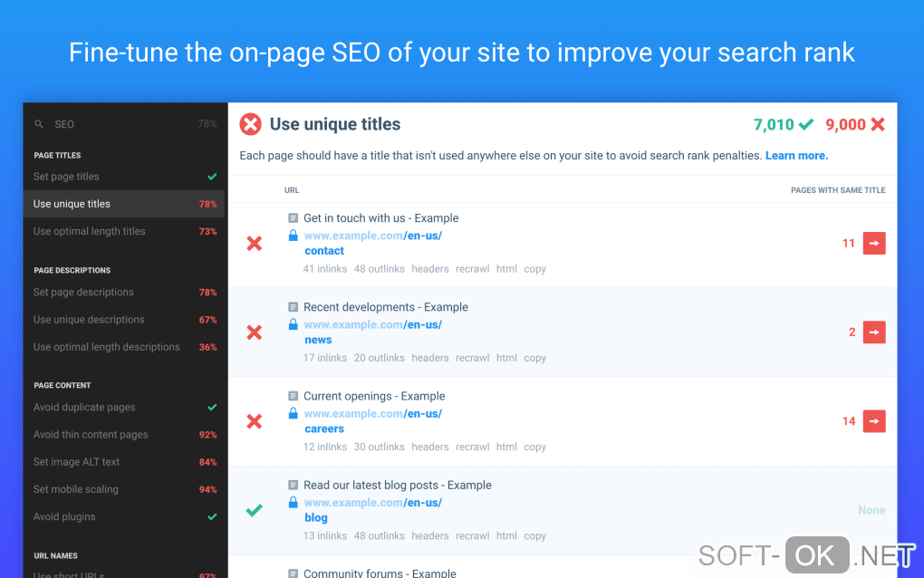Screen dimensions: 924x578
Task: Click red arrow button for news page
Action: click(874, 332)
